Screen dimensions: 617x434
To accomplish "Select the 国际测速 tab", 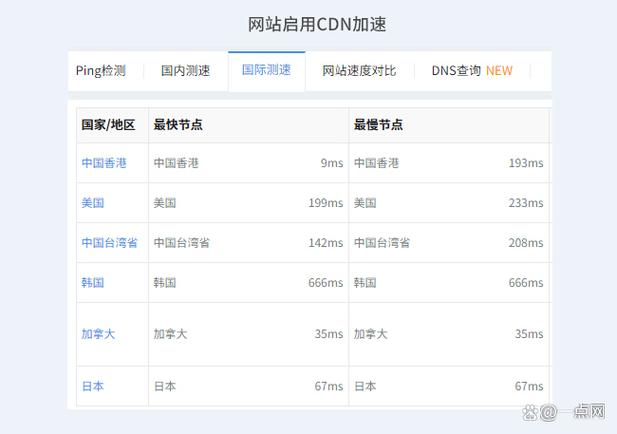I will point(266,70).
